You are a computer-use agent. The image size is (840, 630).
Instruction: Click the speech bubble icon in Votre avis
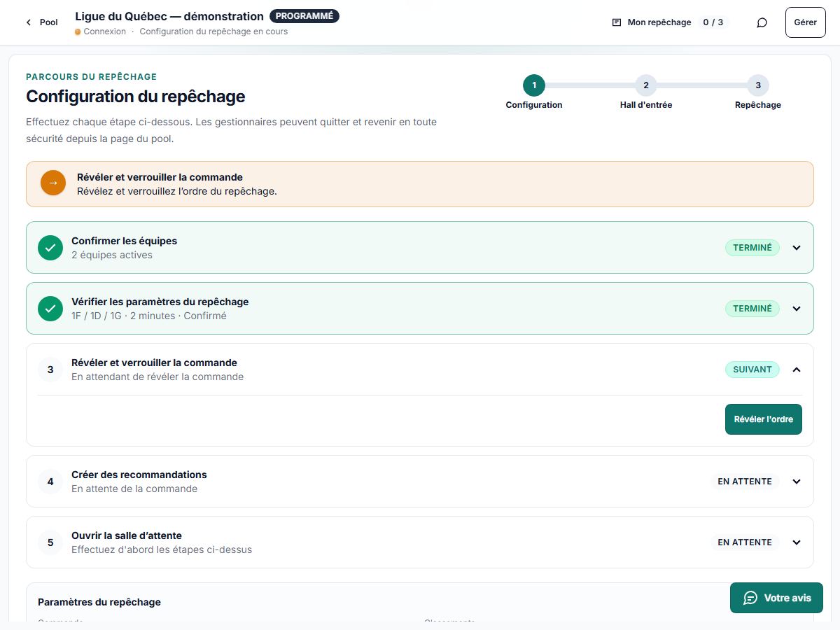pos(750,598)
